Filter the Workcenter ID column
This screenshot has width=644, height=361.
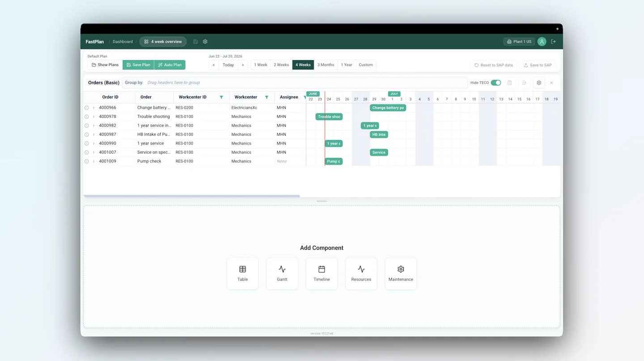[x=221, y=97]
